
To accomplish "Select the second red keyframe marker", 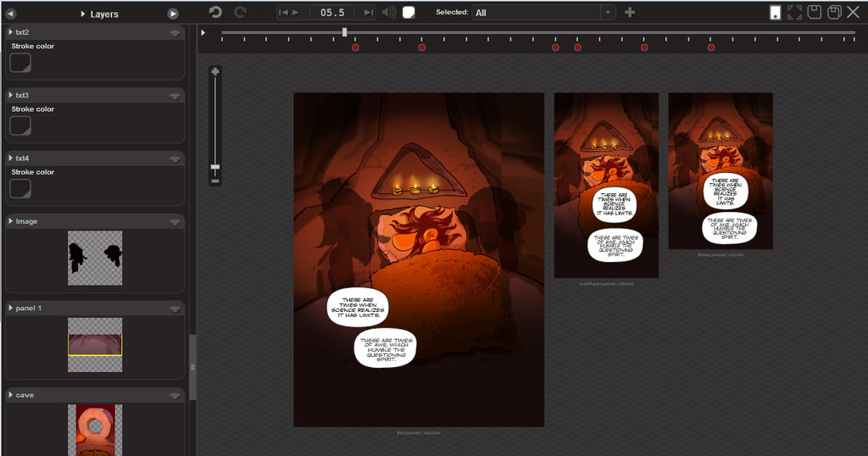I will [x=422, y=47].
